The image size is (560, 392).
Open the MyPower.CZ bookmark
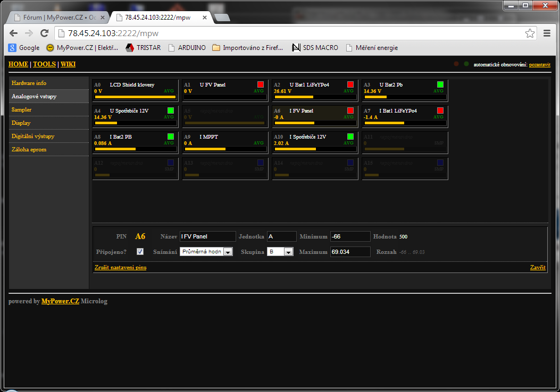click(x=82, y=47)
